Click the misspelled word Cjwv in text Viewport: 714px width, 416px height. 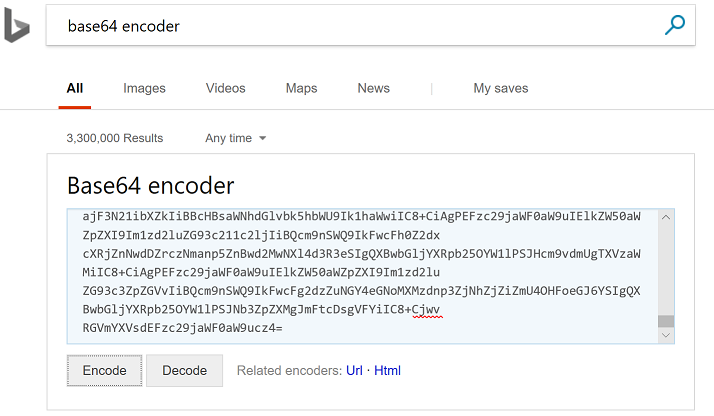[426, 309]
